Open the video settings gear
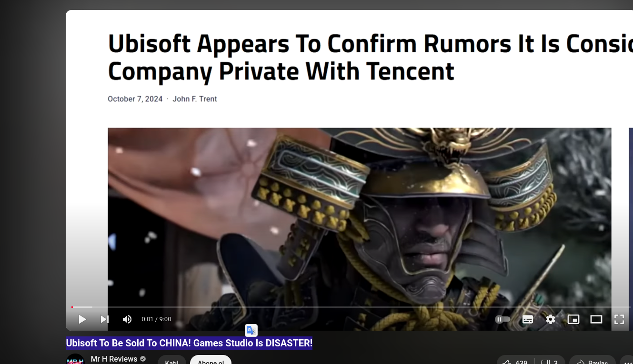The width and height of the screenshot is (633, 364). [551, 319]
